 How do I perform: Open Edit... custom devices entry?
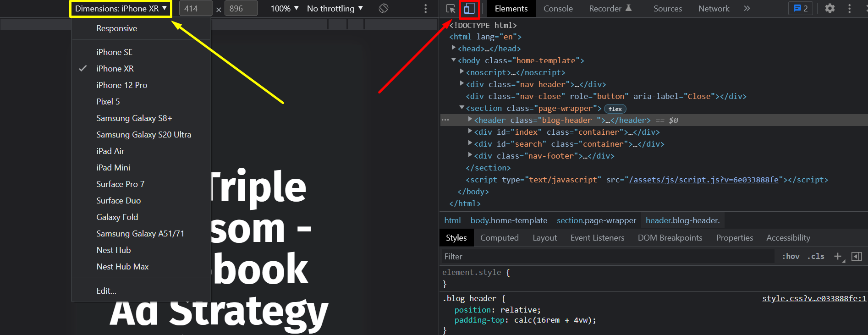tap(141, 291)
